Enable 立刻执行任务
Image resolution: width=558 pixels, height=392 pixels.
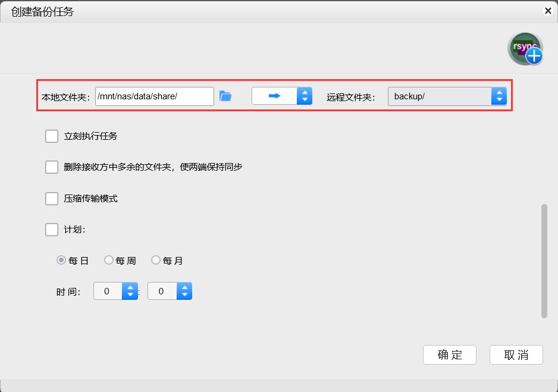[x=52, y=136]
